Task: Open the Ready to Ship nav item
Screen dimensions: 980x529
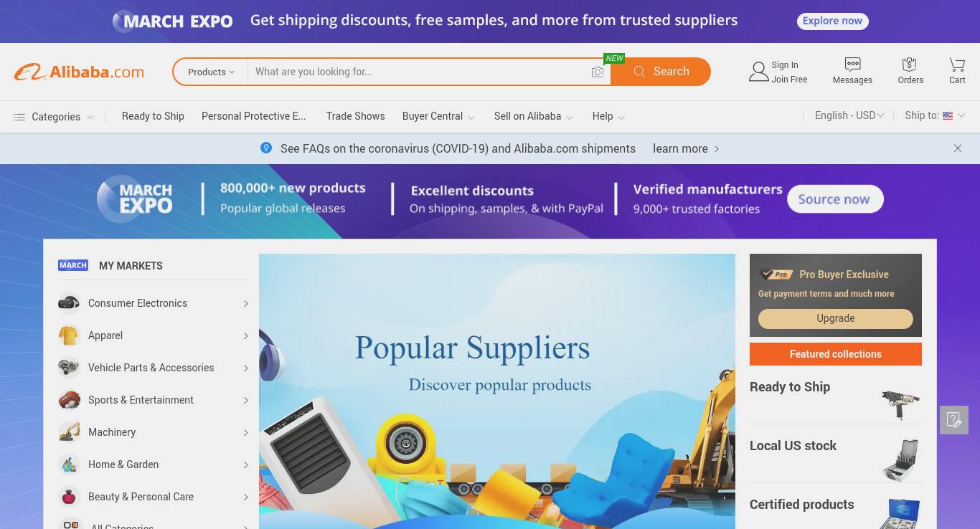Action: click(x=153, y=116)
